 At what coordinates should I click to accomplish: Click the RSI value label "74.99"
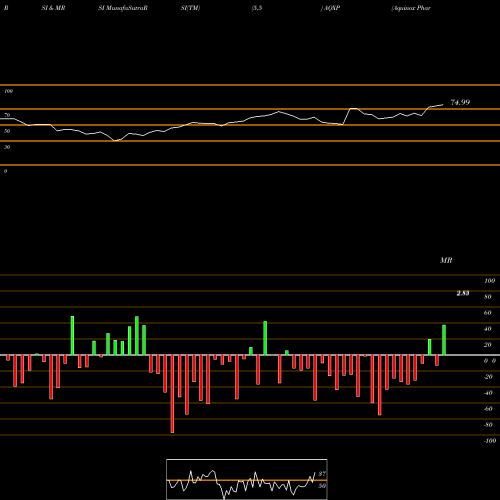coord(460,102)
